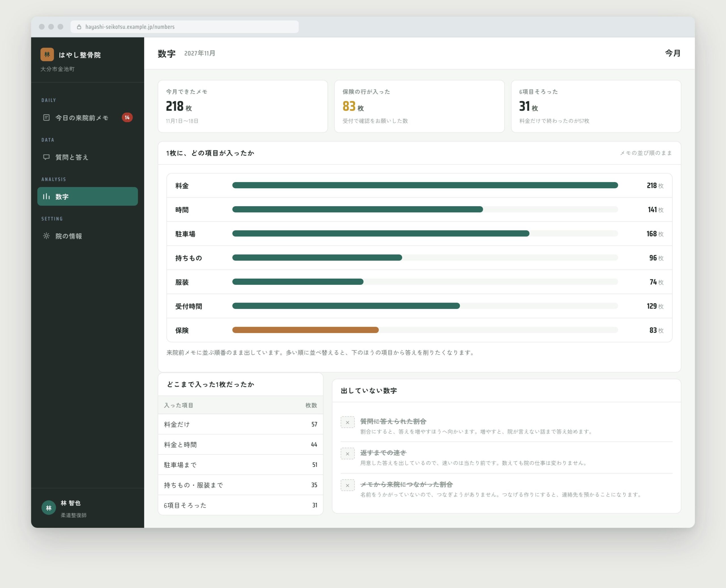Click the 返すまでの速さ struck-through title

tap(383, 453)
